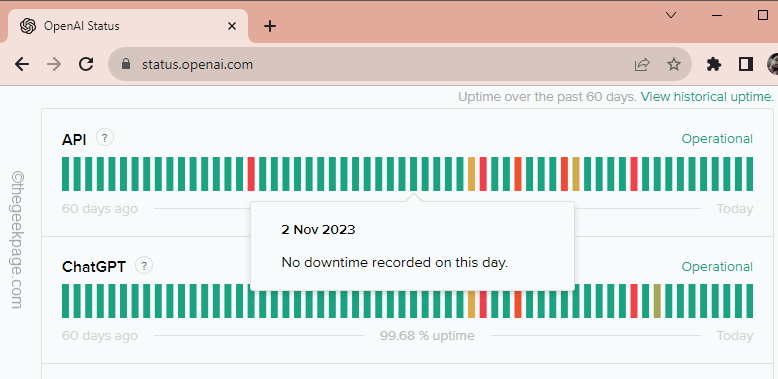Open a new tab with plus button
The width and height of the screenshot is (778, 379).
(x=269, y=26)
